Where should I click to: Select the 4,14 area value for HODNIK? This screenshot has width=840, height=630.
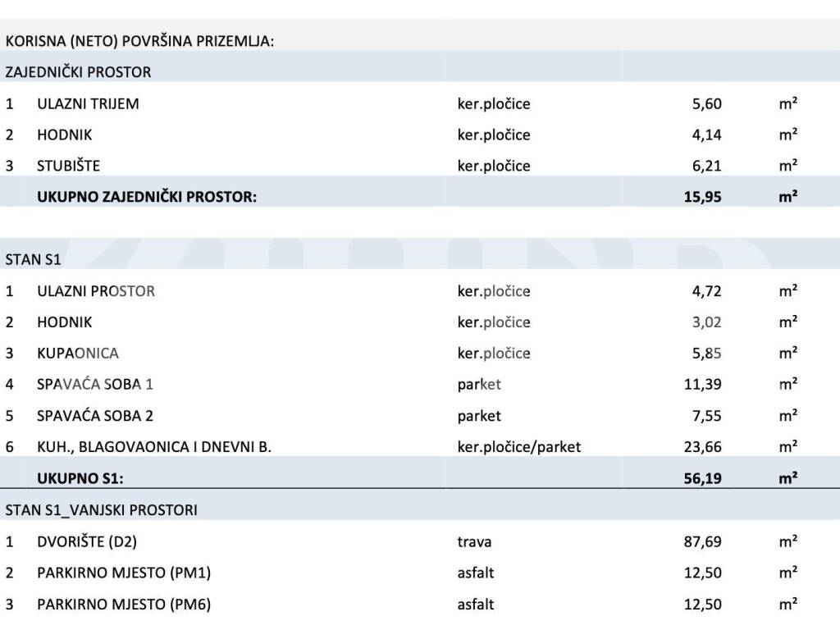click(x=706, y=135)
